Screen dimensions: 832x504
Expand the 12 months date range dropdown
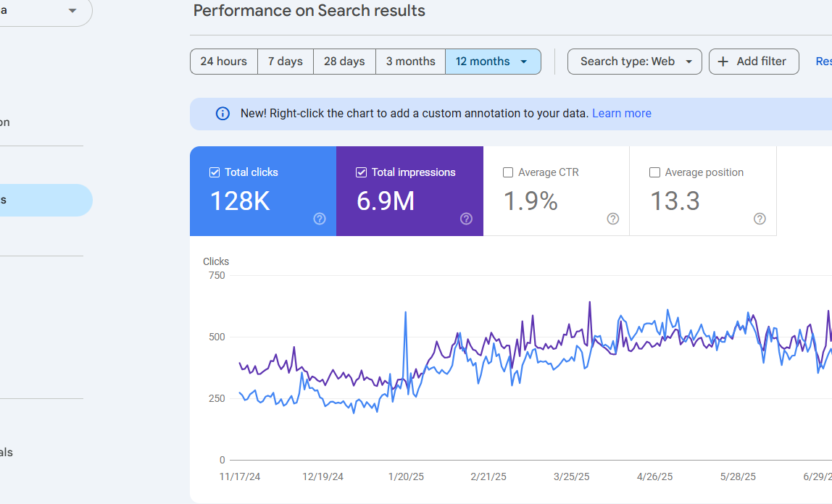point(523,62)
